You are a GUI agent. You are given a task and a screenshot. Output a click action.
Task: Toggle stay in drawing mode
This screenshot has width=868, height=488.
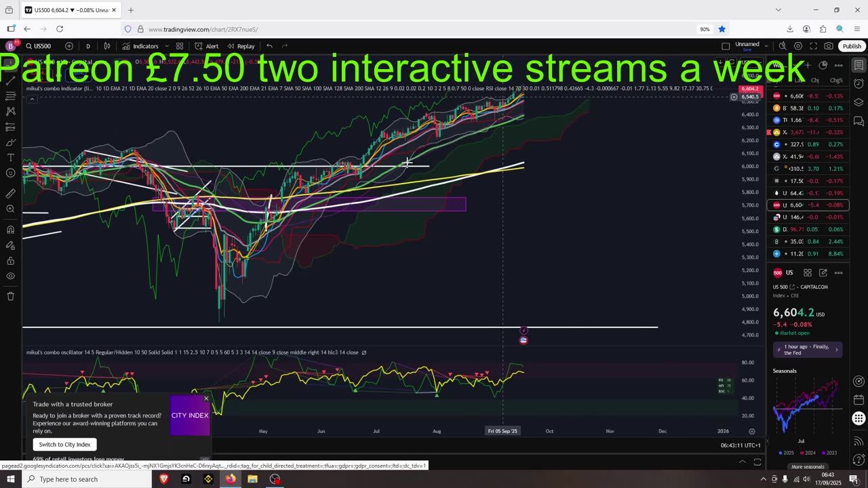(x=10, y=245)
